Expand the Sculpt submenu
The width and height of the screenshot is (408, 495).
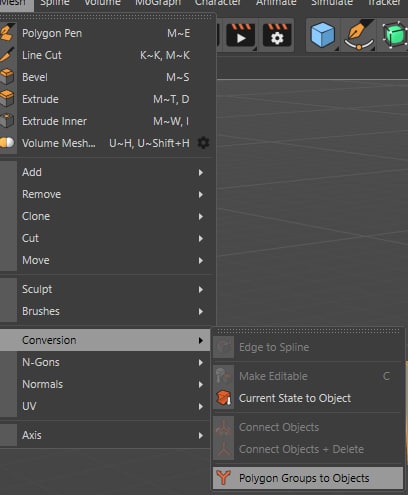107,289
